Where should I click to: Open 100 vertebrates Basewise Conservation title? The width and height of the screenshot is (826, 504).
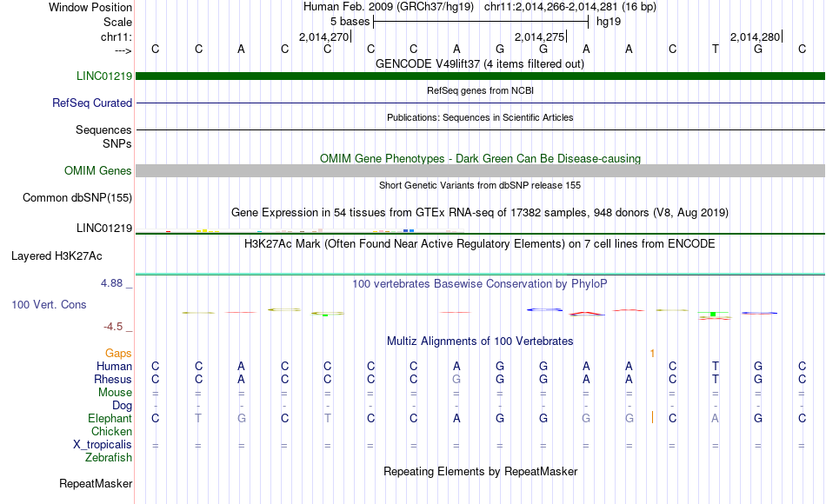(x=480, y=284)
